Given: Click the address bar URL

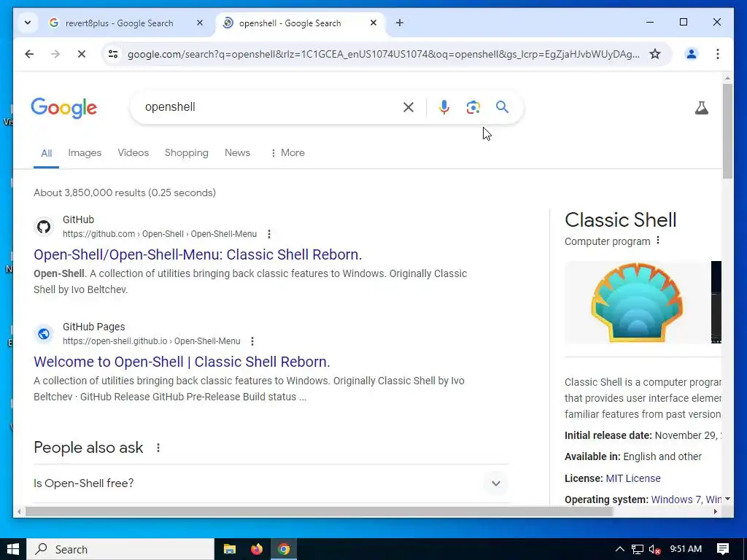Looking at the screenshot, I should point(384,54).
